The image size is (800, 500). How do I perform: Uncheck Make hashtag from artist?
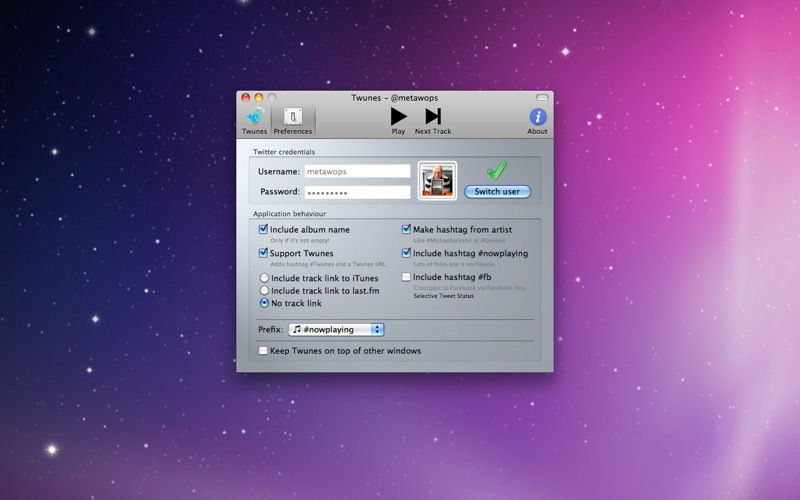[406, 229]
